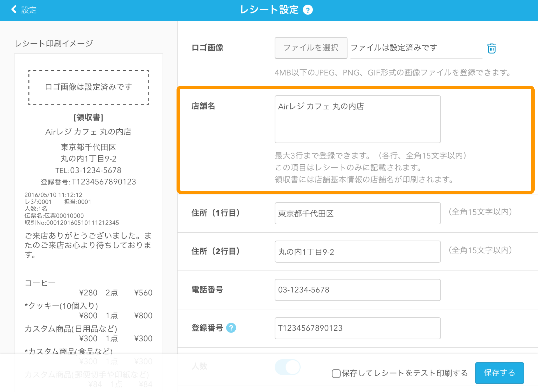Expand the logo image placeholder area

click(x=88, y=87)
